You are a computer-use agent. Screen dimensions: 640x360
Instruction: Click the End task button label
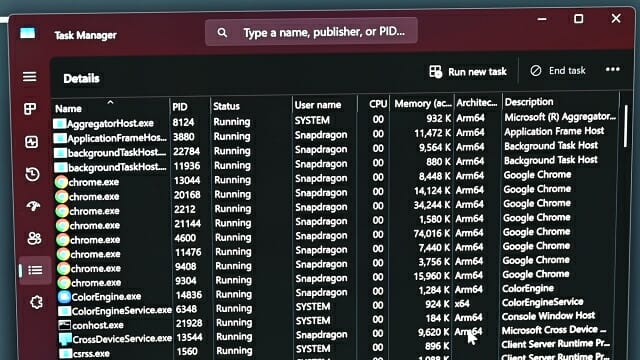tap(567, 71)
